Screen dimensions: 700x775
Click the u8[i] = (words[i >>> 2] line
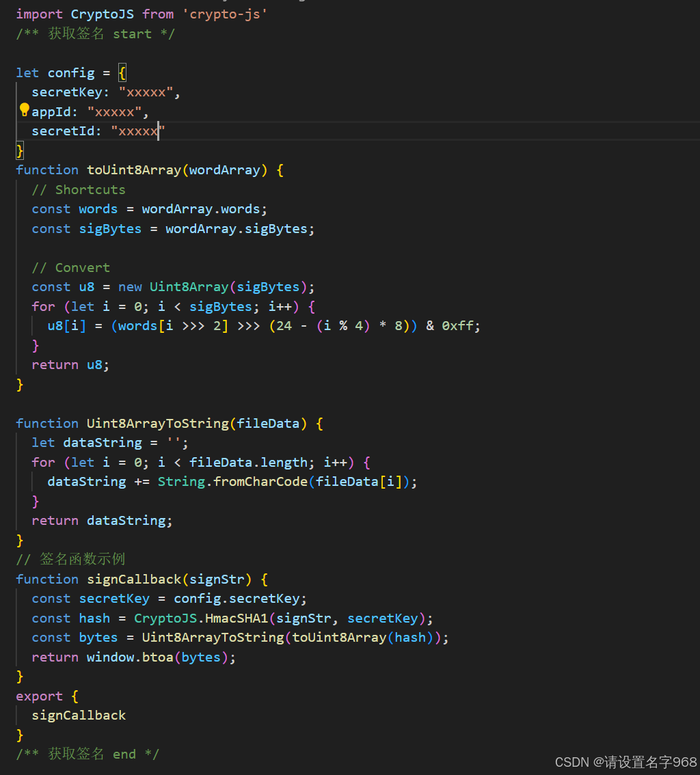coord(264,326)
